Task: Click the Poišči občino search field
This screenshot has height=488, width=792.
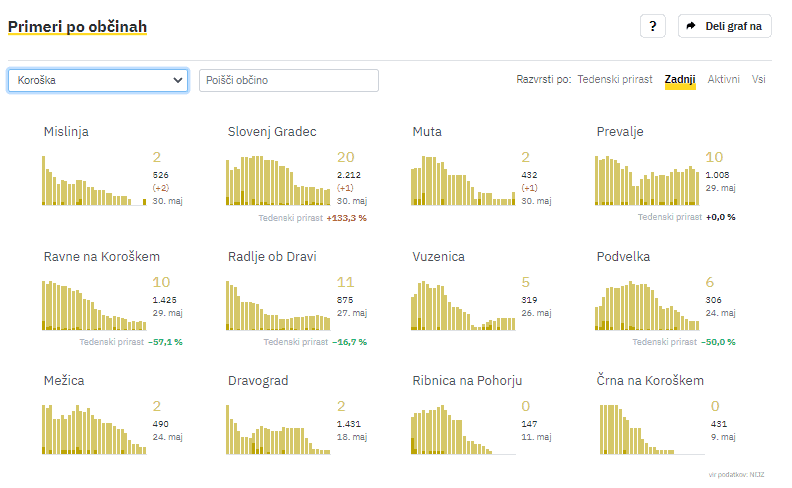Action: (x=289, y=80)
